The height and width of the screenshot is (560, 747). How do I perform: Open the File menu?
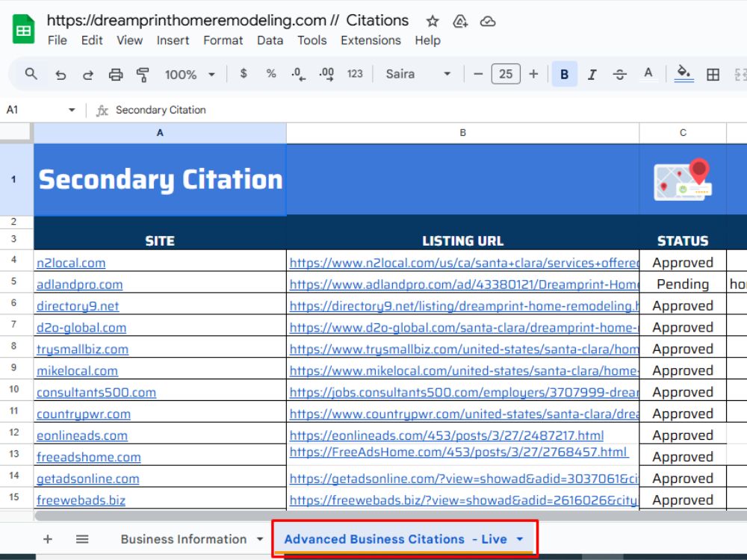click(x=58, y=40)
